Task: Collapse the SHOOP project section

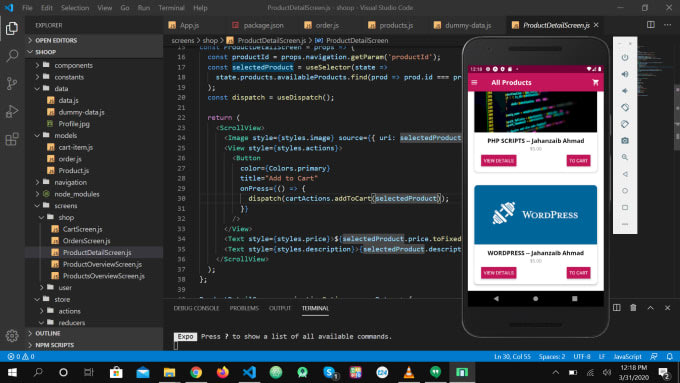Action: point(94,52)
